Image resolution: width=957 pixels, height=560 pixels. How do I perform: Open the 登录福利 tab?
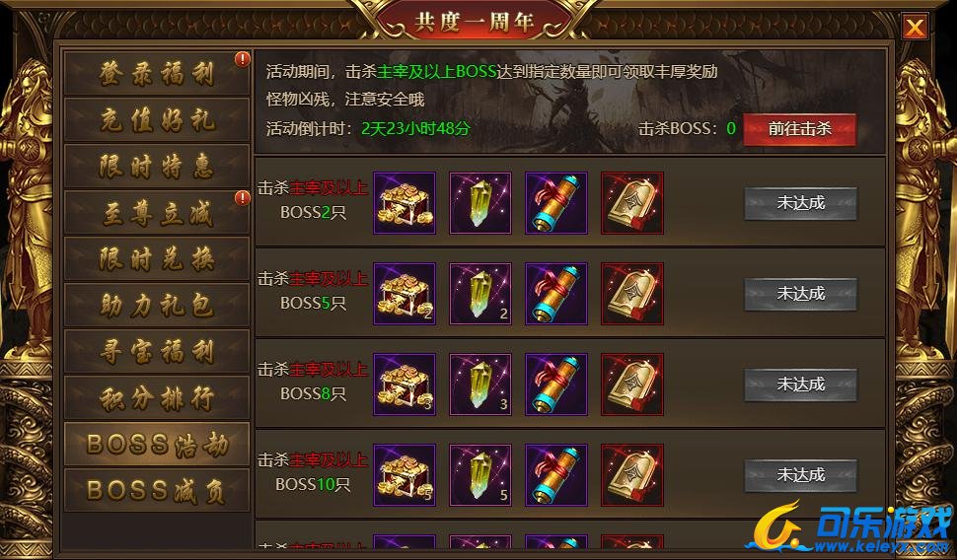[x=157, y=73]
